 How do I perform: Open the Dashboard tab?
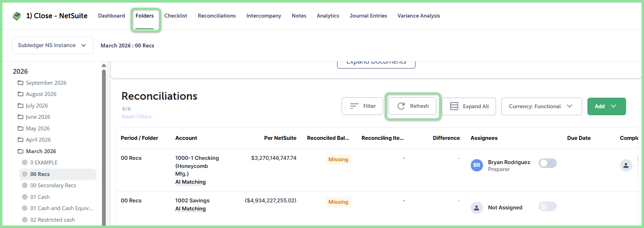click(x=111, y=16)
